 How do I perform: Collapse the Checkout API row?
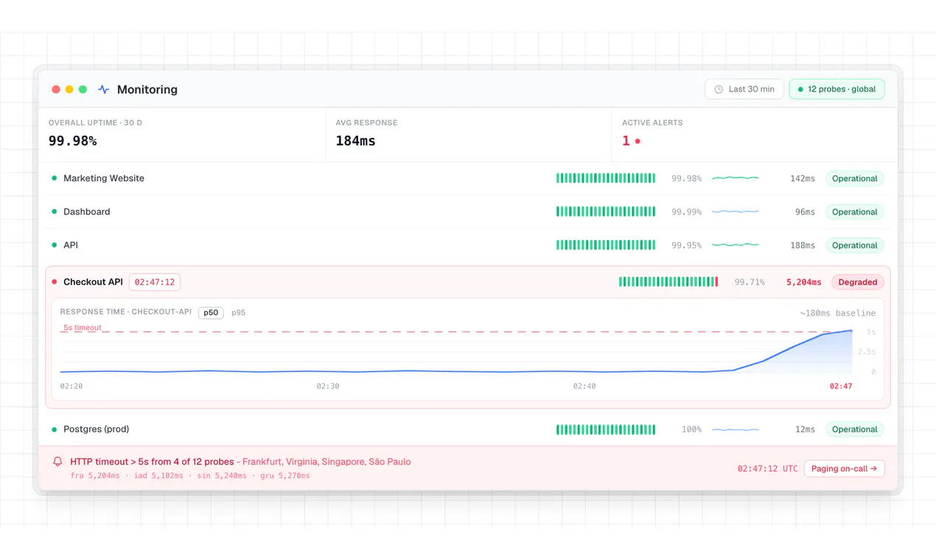pos(468,282)
